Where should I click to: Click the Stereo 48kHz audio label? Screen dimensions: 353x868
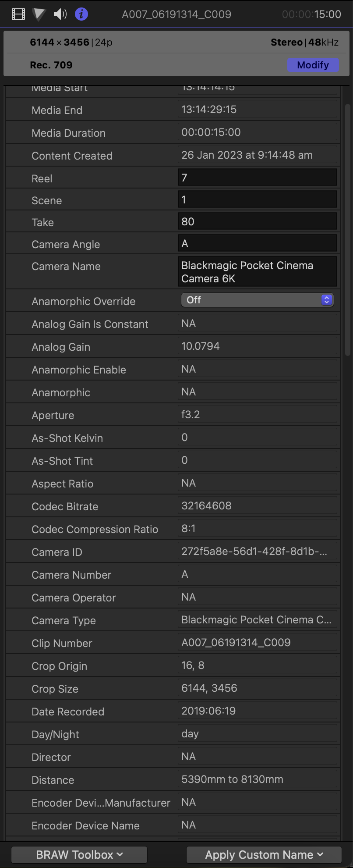pyautogui.click(x=304, y=43)
